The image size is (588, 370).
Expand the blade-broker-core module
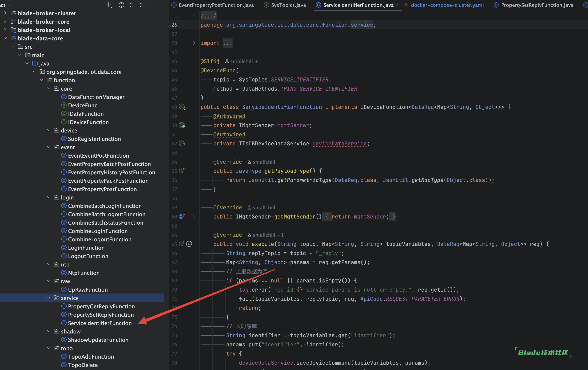[5, 22]
